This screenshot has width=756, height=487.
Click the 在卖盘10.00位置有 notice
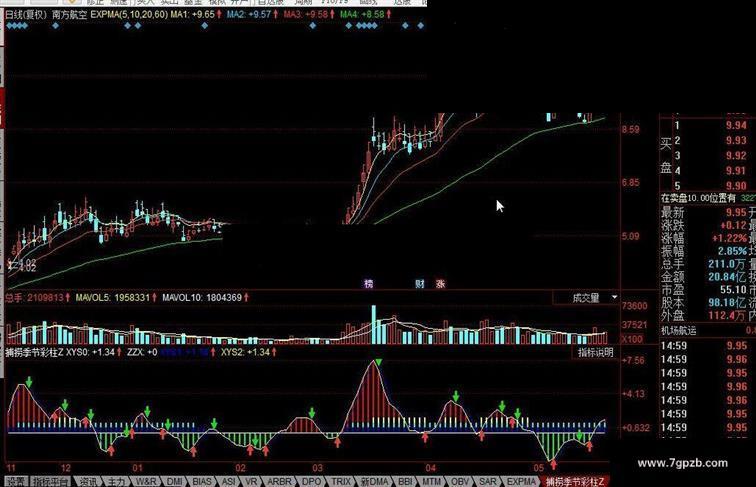(698, 198)
